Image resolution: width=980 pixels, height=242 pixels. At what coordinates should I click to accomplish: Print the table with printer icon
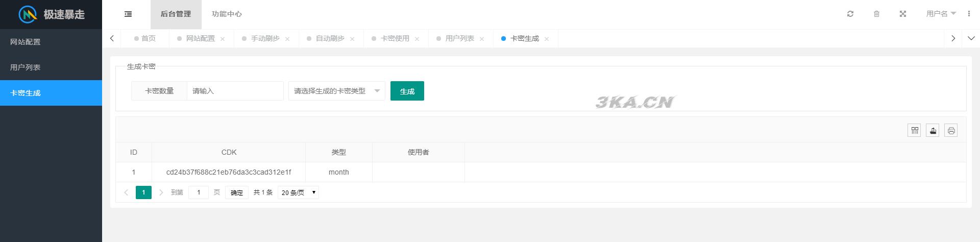coord(951,131)
